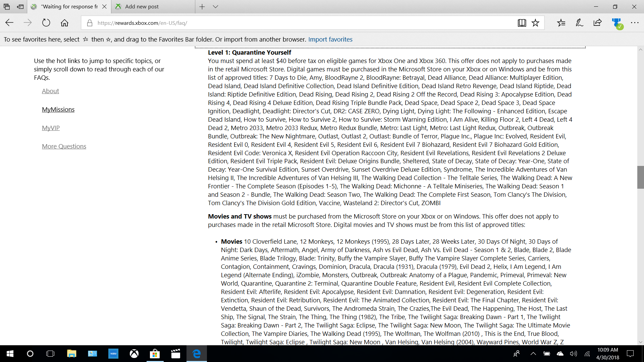This screenshot has height=362, width=644.
Task: Expand the tab preview chevron
Action: tap(215, 7)
